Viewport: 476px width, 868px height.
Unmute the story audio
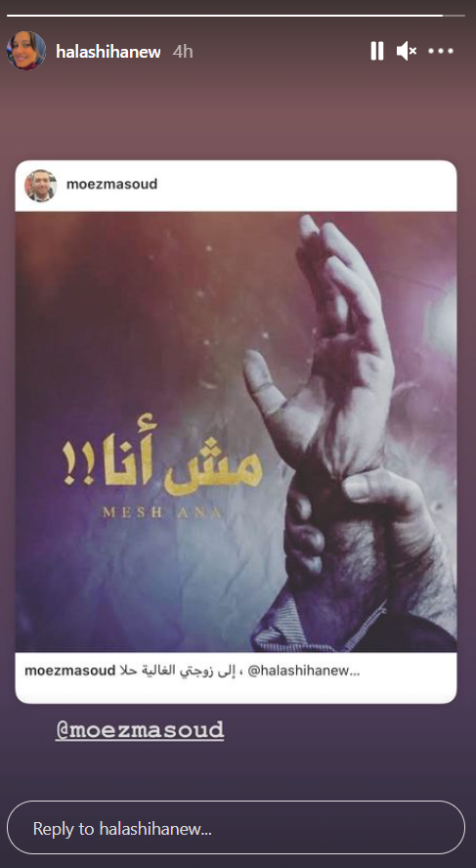click(x=407, y=51)
